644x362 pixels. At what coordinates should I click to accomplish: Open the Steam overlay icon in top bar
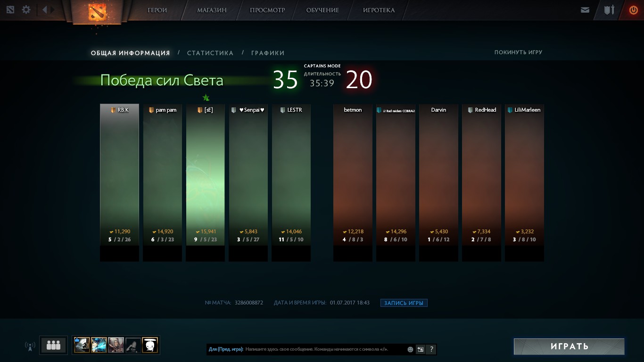[10, 9]
